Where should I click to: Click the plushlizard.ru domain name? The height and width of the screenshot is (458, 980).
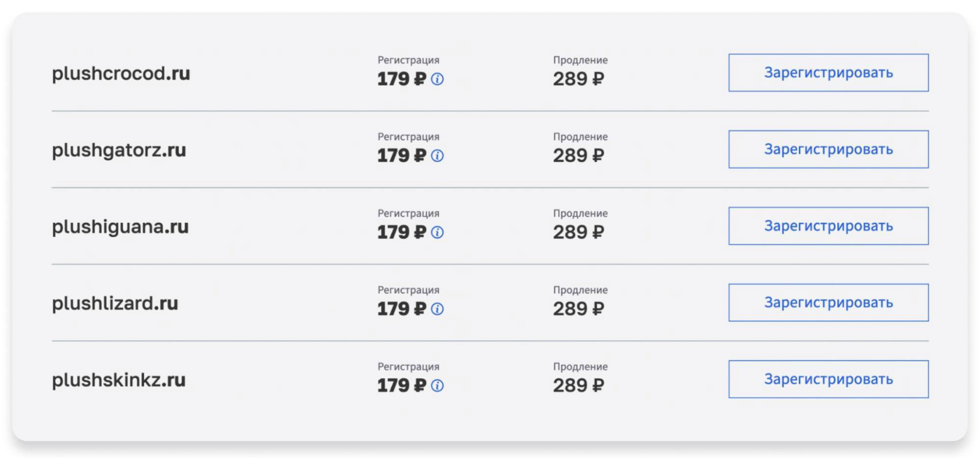tap(115, 304)
